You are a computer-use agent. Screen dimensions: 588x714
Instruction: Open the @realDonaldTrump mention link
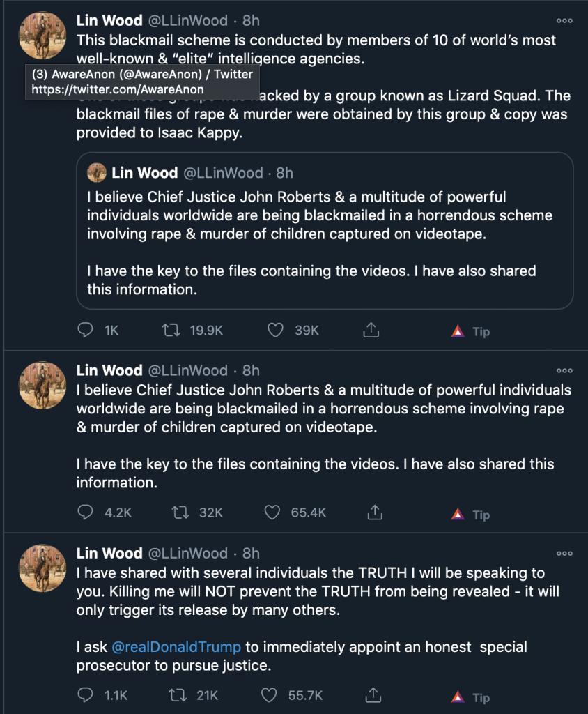click(x=176, y=646)
